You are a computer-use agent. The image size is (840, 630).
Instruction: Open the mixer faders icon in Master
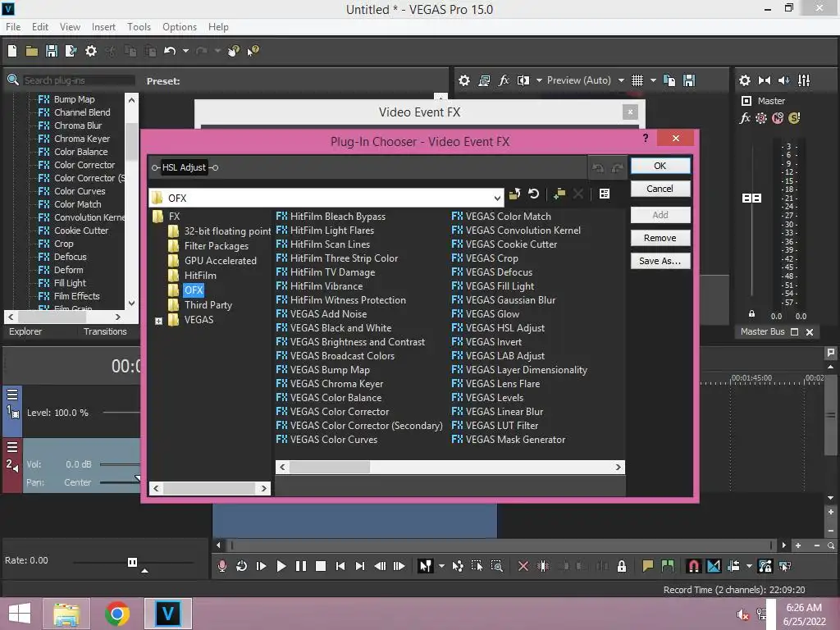804,80
